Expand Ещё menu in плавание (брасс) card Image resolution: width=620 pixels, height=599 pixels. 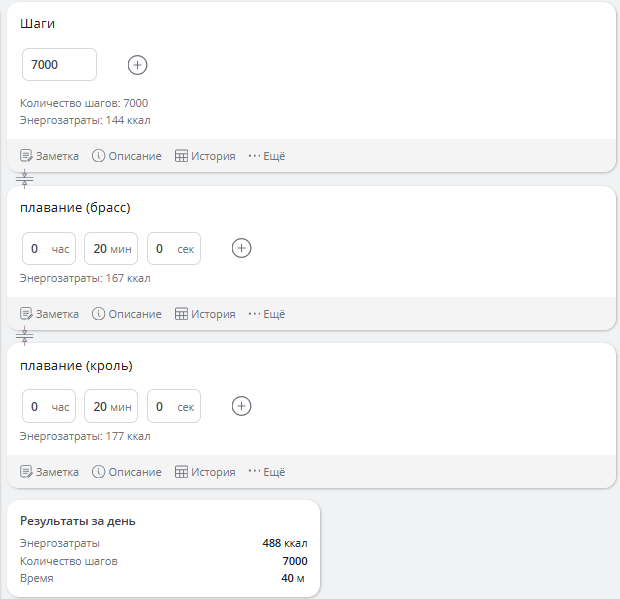click(267, 314)
